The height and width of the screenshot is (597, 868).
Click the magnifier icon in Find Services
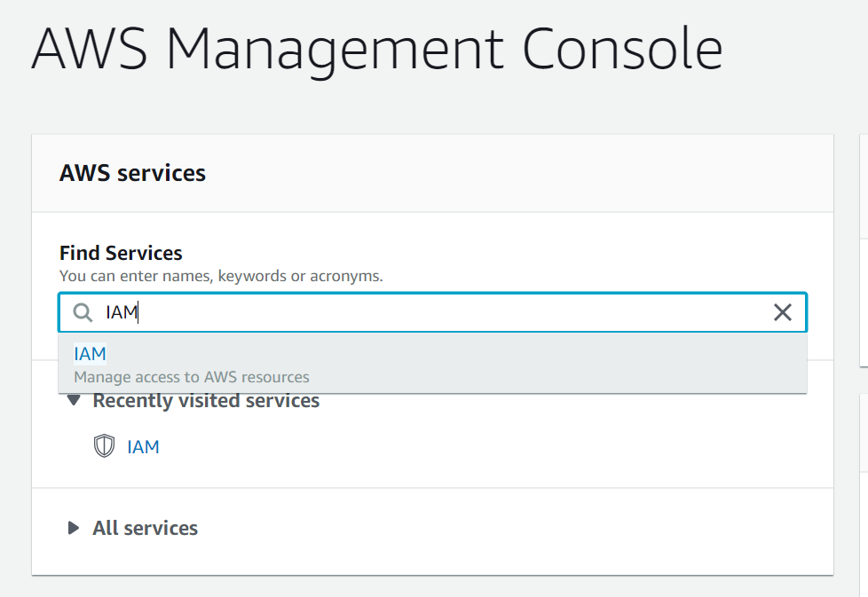coord(83,312)
